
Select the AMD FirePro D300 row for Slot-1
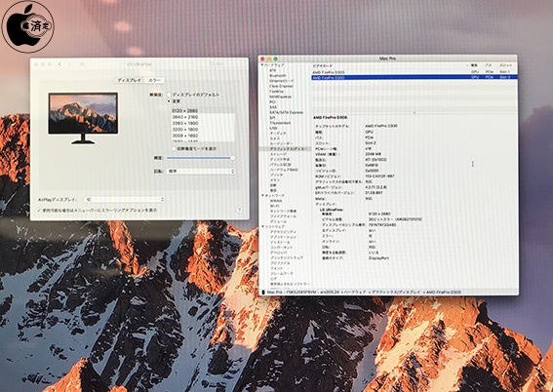coord(415,72)
